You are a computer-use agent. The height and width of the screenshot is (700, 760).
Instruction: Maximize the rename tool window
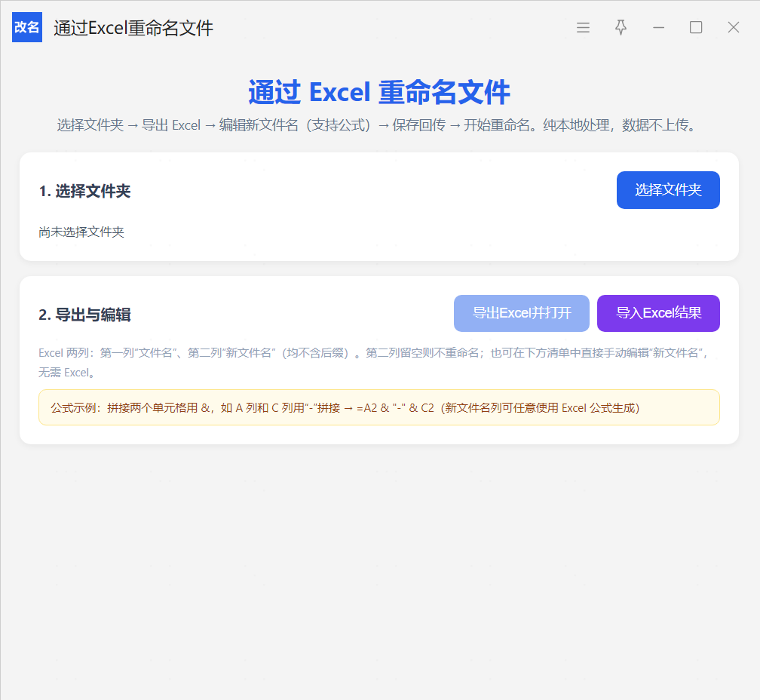(x=696, y=28)
